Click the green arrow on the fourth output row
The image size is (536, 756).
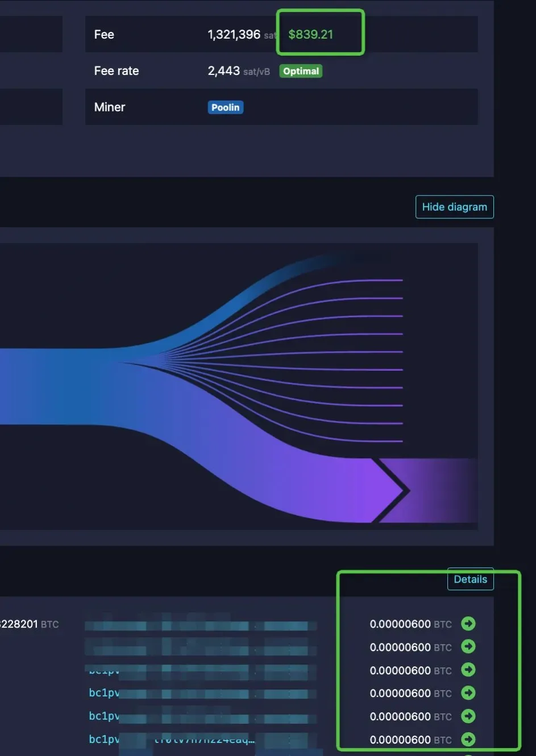pyautogui.click(x=468, y=693)
